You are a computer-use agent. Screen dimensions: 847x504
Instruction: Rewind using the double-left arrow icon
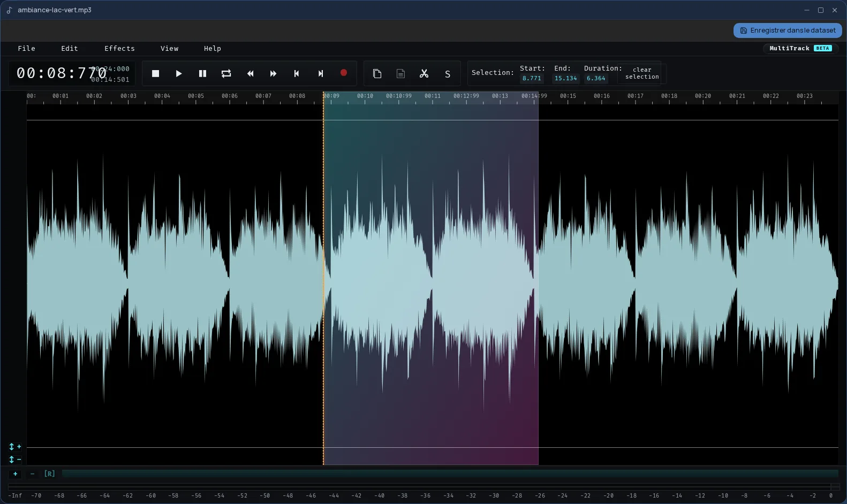coord(250,73)
